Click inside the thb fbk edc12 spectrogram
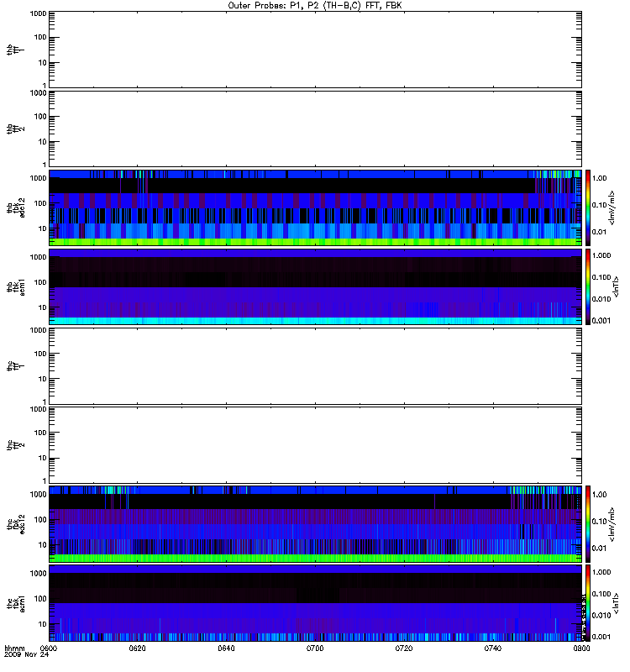 (315, 207)
